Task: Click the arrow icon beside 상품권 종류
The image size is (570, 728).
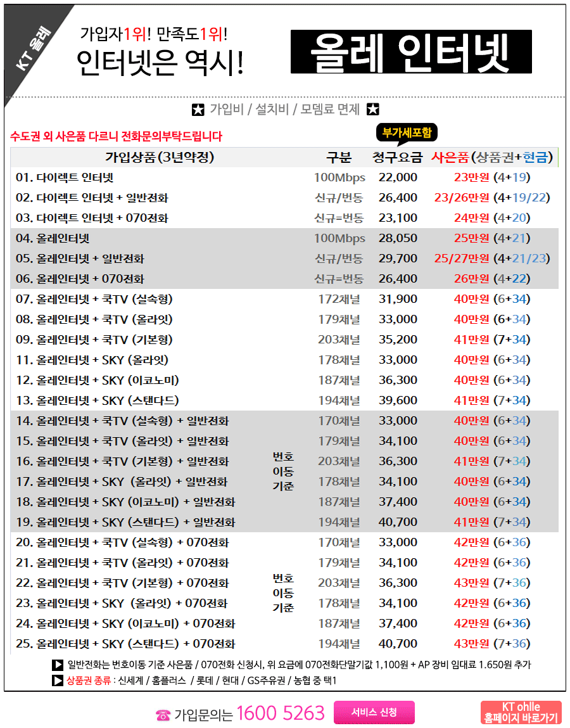Action: click(x=57, y=681)
